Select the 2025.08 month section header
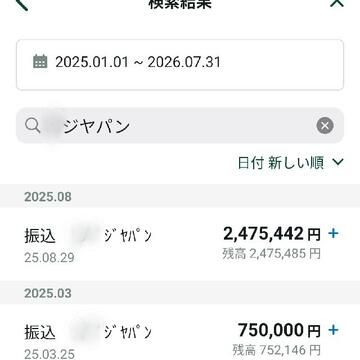 click(x=180, y=196)
